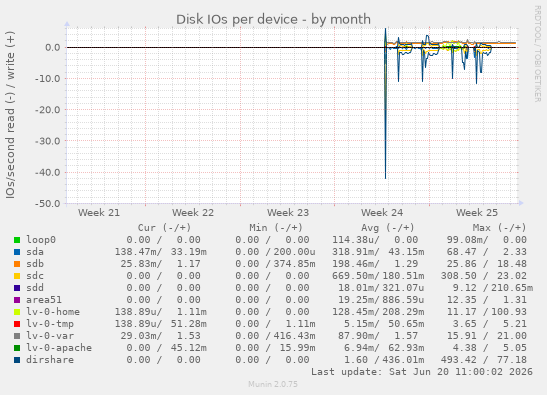The height and width of the screenshot is (395, 547).
Task: Click sdb current value 25.83m
Action: pyautogui.click(x=141, y=264)
